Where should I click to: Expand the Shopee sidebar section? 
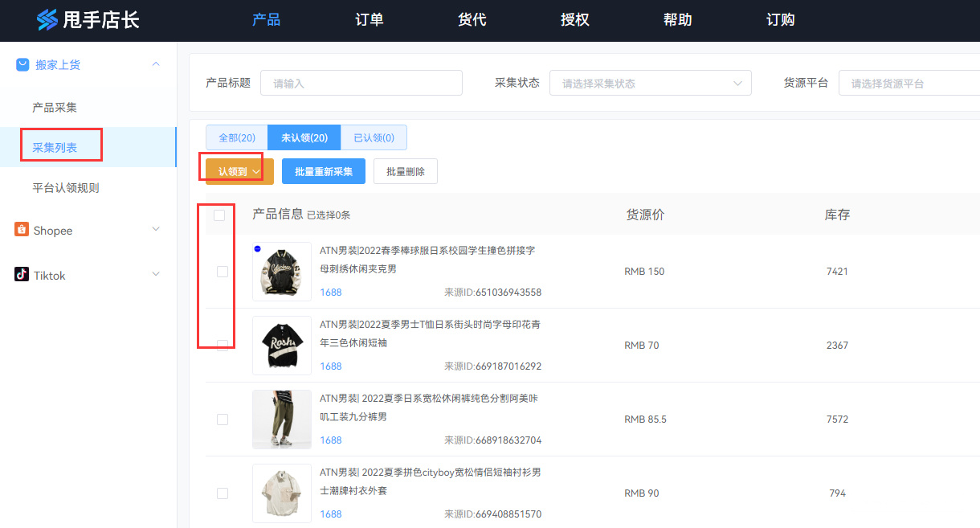[x=156, y=230]
